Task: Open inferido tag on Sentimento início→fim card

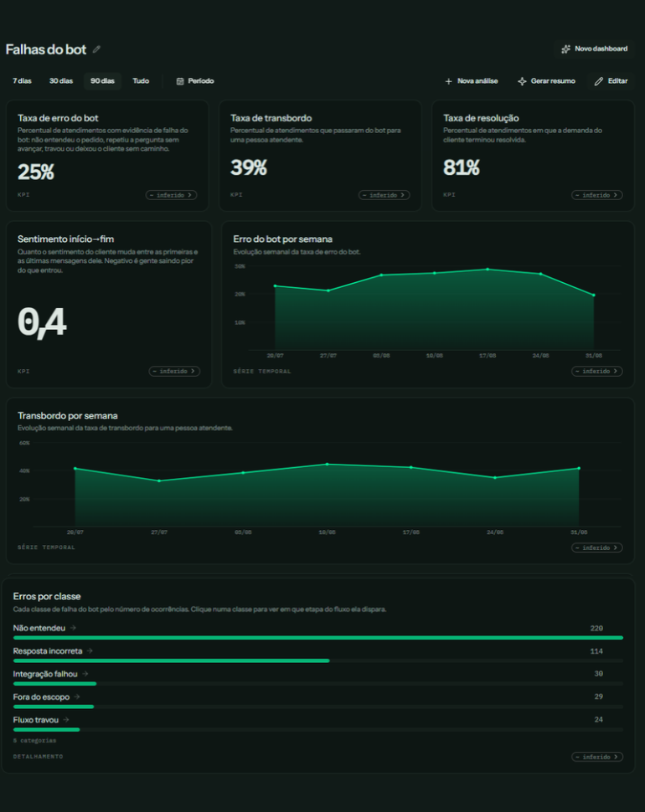Action: click(x=174, y=372)
